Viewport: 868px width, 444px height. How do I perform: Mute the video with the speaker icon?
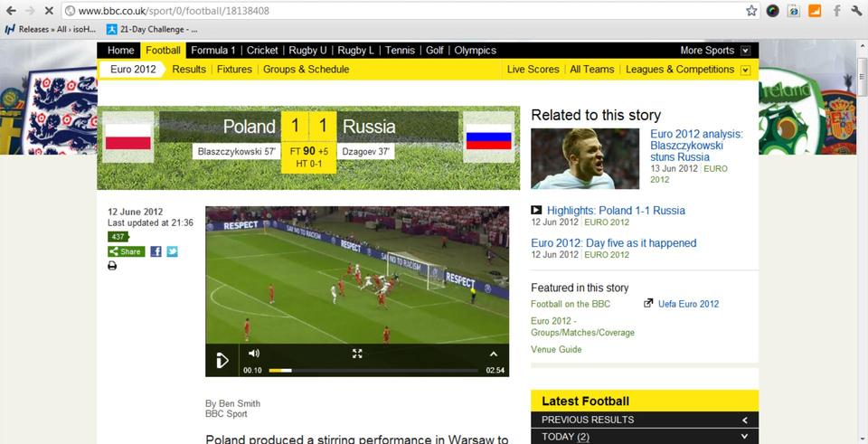[253, 354]
